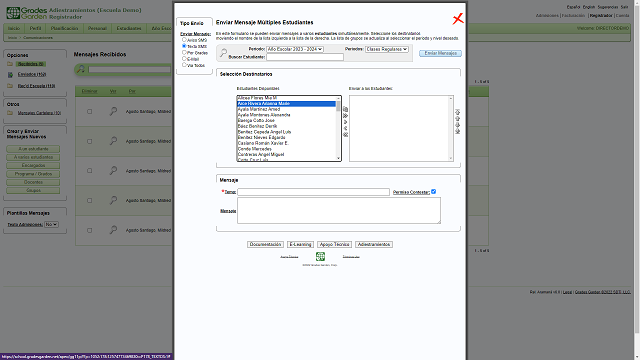
Task: Click down arrow of recipients list scrollbar
Action: click(451, 158)
